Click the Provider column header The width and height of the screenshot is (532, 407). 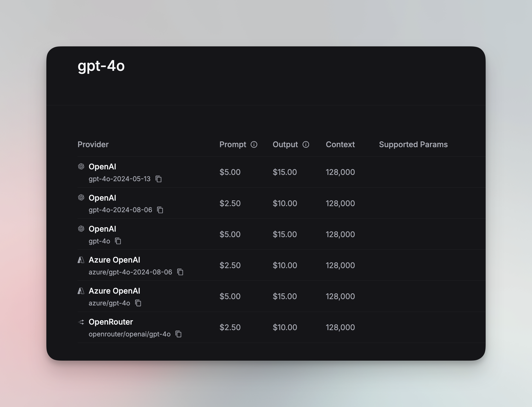[x=93, y=144]
